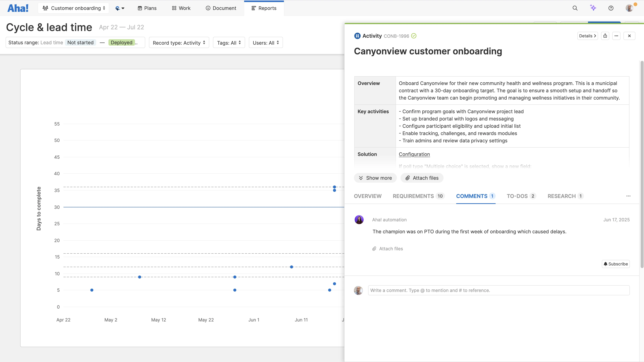Open the Users: All filter dropdown

coord(265,43)
